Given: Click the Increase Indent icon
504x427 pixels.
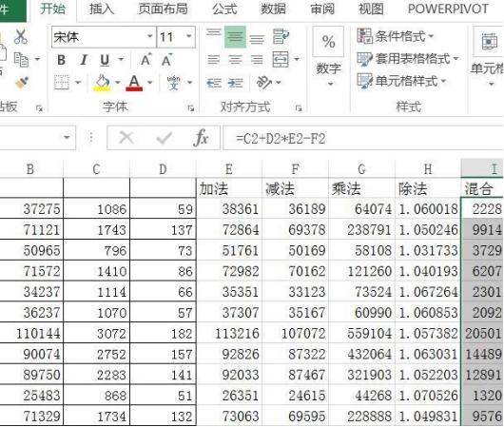Looking at the screenshot, I should [x=236, y=84].
